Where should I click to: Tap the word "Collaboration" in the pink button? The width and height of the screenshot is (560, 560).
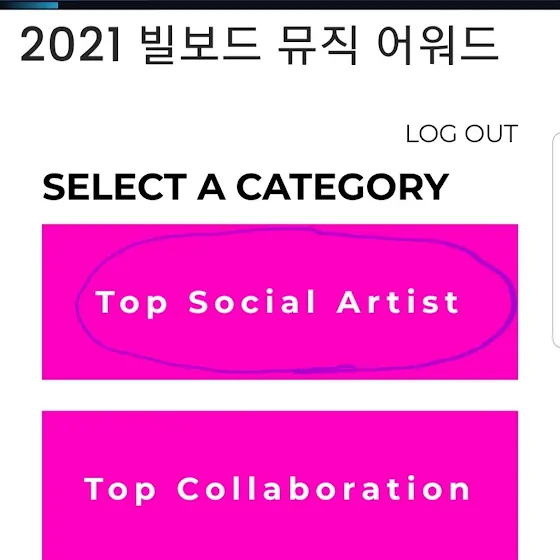pos(324,488)
